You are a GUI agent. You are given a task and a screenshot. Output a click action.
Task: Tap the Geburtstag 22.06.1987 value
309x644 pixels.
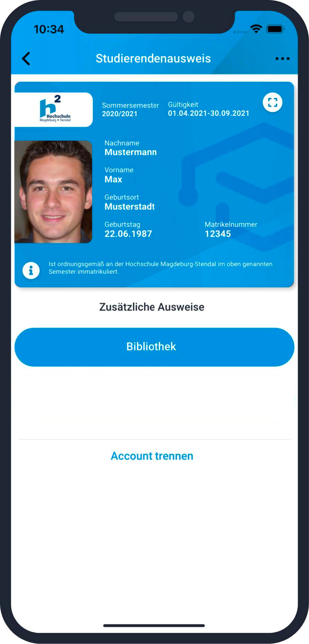tap(128, 234)
